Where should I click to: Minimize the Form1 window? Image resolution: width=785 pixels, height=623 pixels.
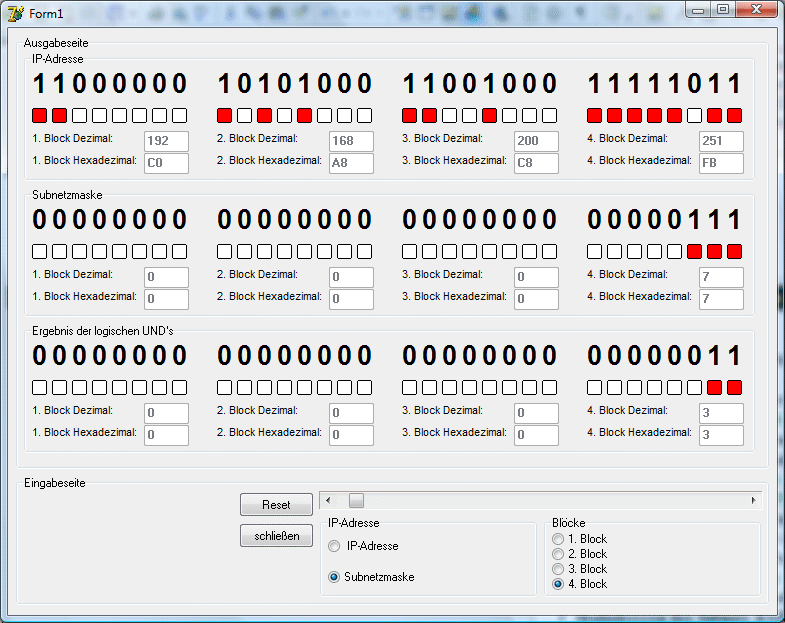699,10
